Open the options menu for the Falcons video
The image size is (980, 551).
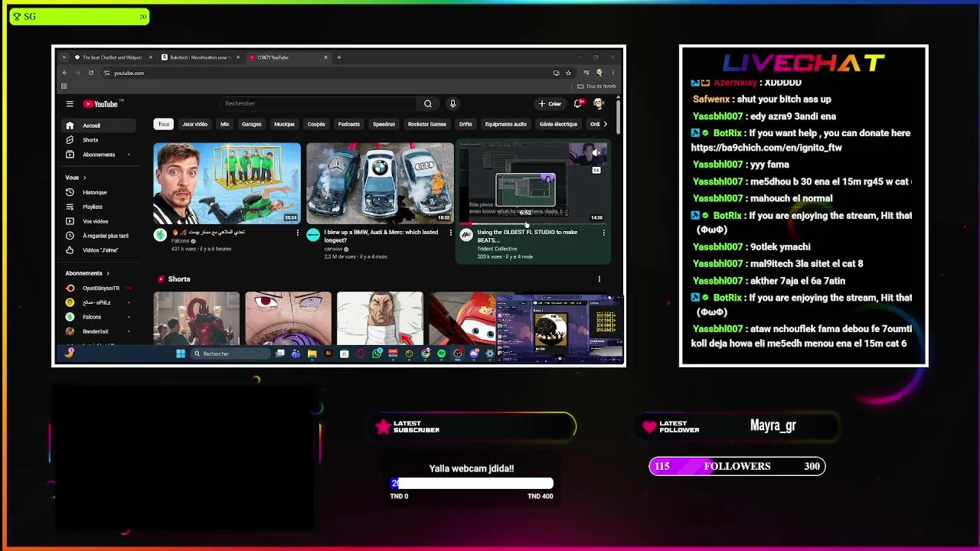[x=297, y=233]
